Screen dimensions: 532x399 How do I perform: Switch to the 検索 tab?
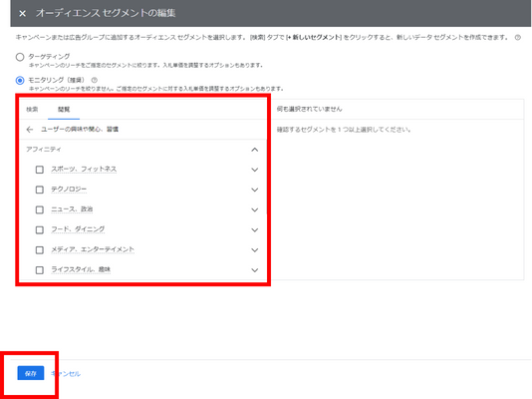(32, 110)
